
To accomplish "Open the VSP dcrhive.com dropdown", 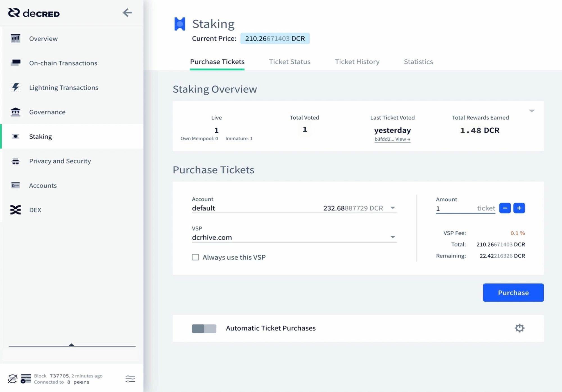I will 393,237.
